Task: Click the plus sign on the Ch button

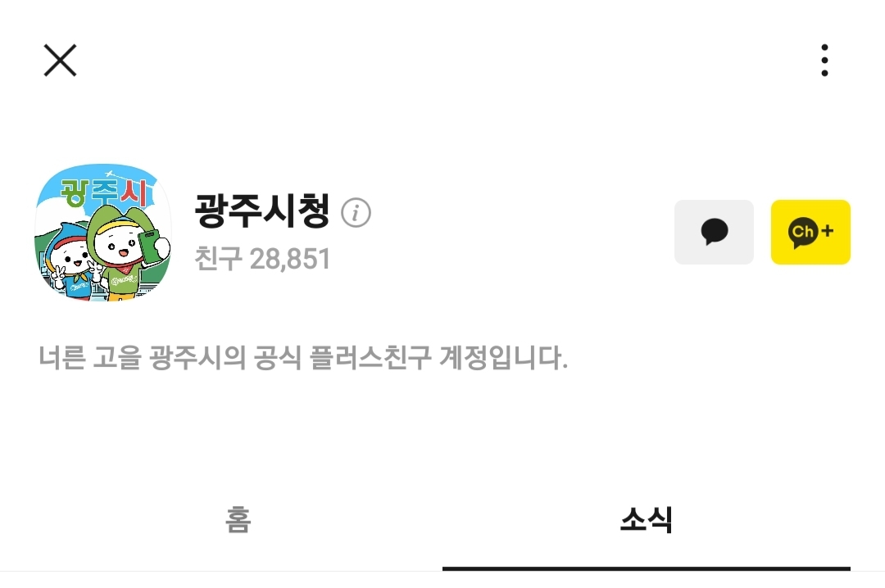Action: coord(828,230)
